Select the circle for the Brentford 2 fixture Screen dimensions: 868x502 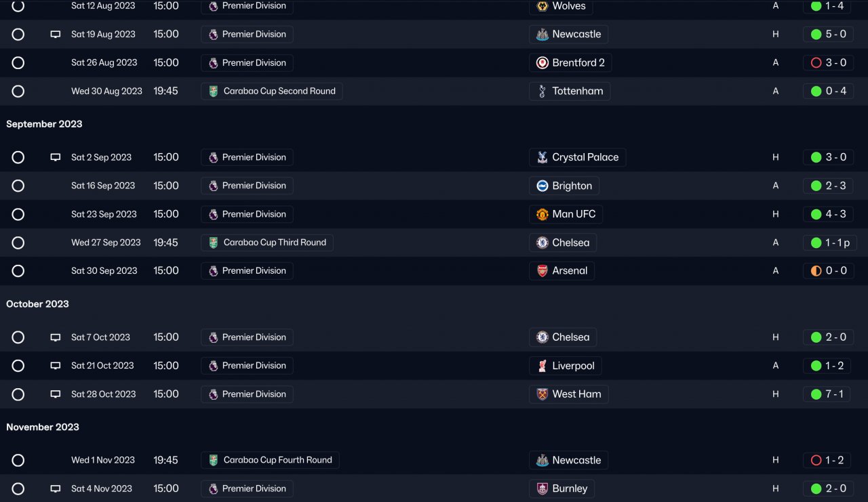click(18, 63)
